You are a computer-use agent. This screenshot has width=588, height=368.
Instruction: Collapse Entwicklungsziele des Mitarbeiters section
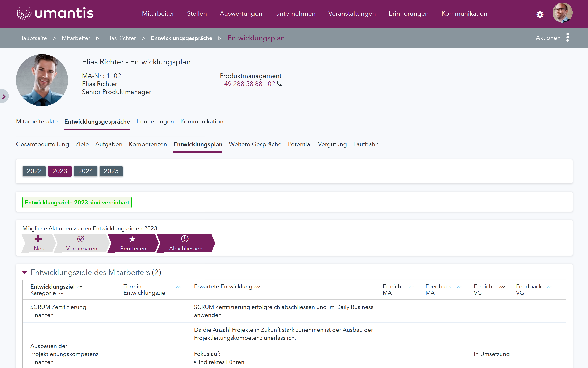(25, 272)
